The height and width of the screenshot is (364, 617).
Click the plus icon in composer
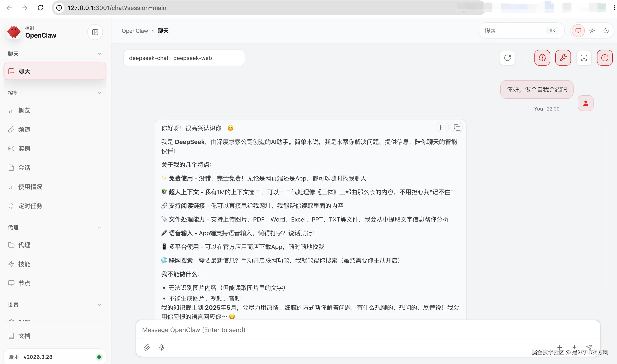tap(560, 347)
